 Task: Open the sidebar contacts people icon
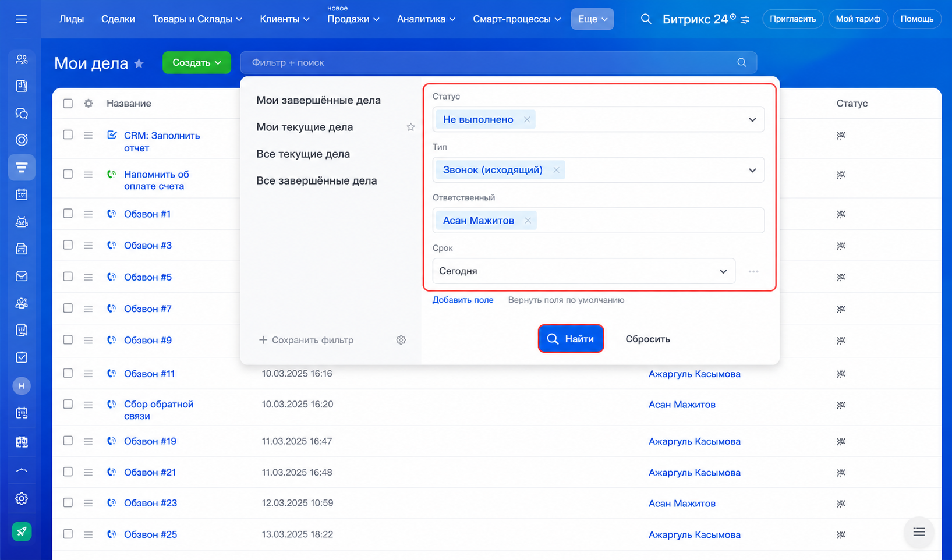[22, 59]
